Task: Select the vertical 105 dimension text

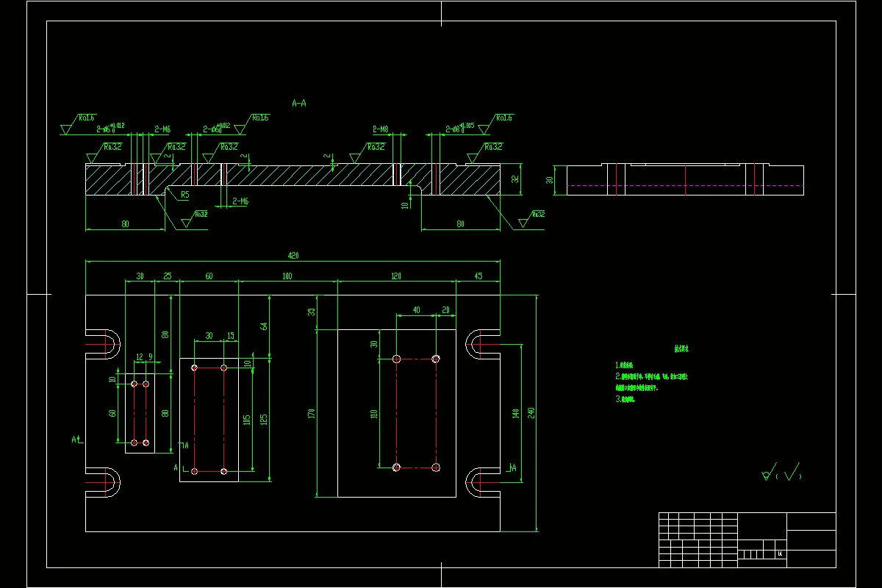Action: click(247, 420)
